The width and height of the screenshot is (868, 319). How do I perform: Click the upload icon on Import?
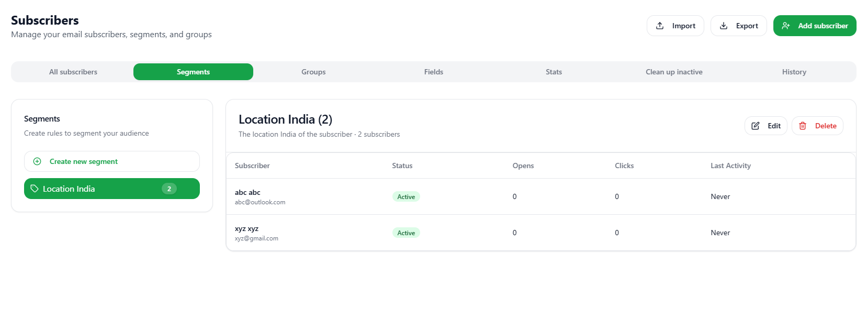[660, 26]
